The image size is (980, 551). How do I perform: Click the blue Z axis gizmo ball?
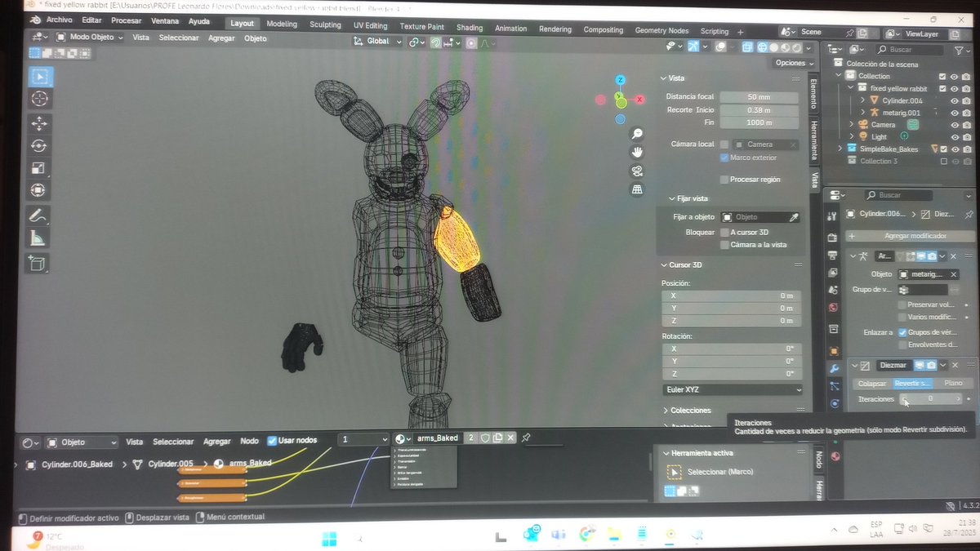tap(621, 80)
